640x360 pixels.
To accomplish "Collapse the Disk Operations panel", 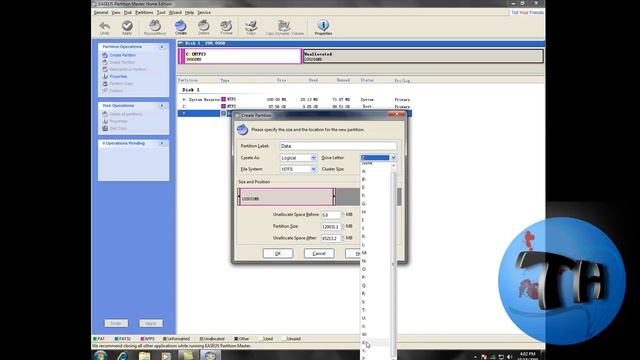I will coord(162,106).
